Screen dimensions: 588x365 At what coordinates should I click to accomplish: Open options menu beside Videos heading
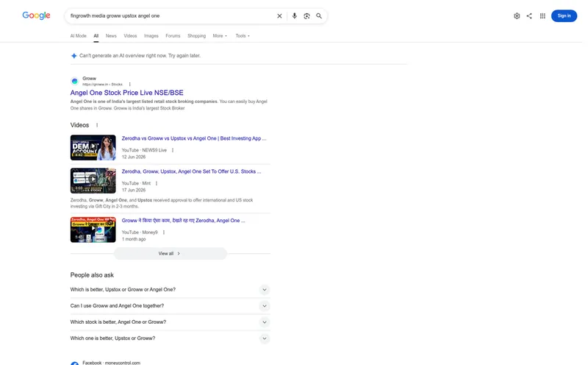coord(97,125)
